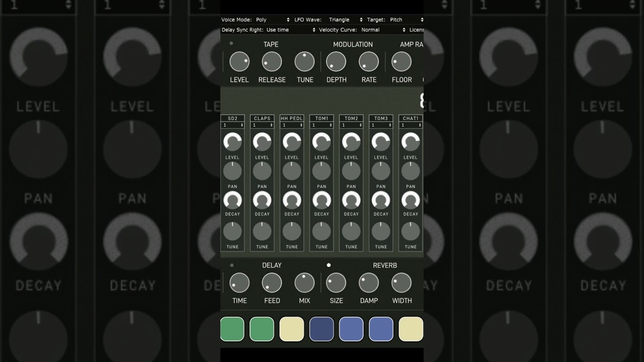644x362 pixels.
Task: Toggle the TAPE section enable LED
Action: click(x=231, y=43)
